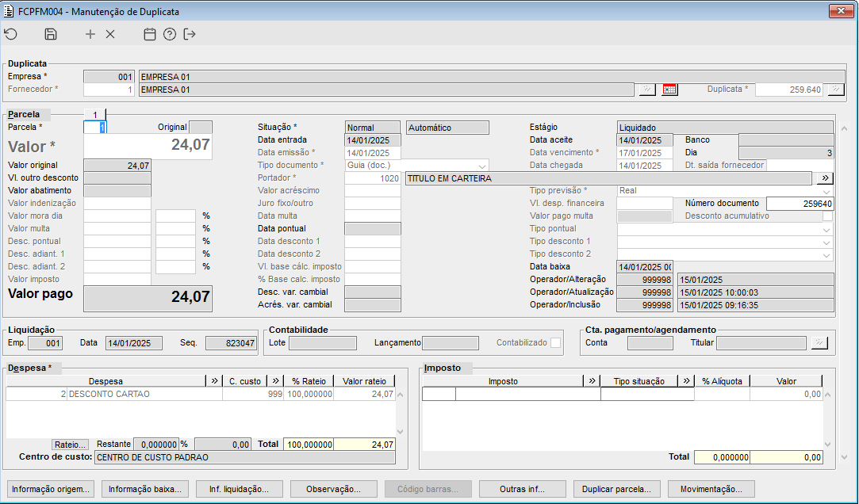Screen dimensions: 859x504
Task: Click the Valor field showing 24,07
Action: tap(148, 146)
